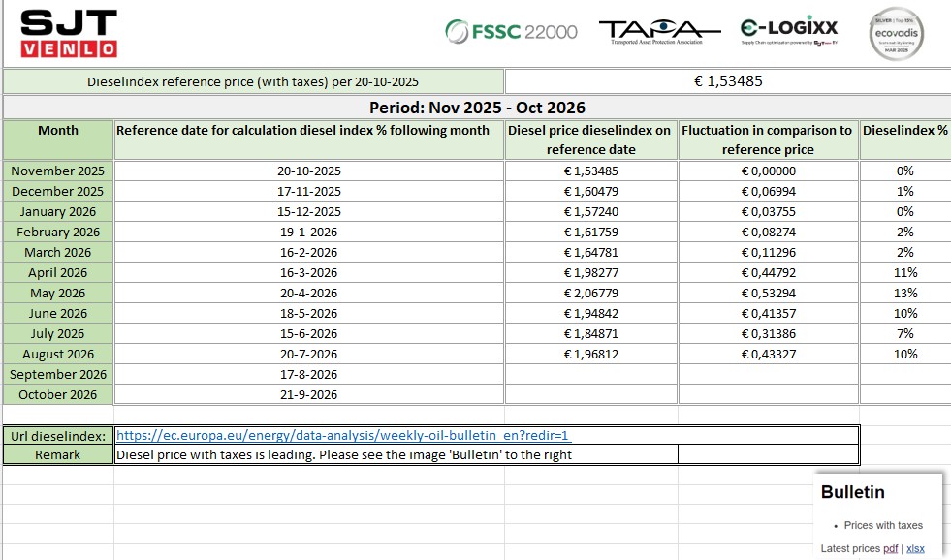This screenshot has width=951, height=560.
Task: Select the empty diesel price cell for October 2026
Action: 590,394
